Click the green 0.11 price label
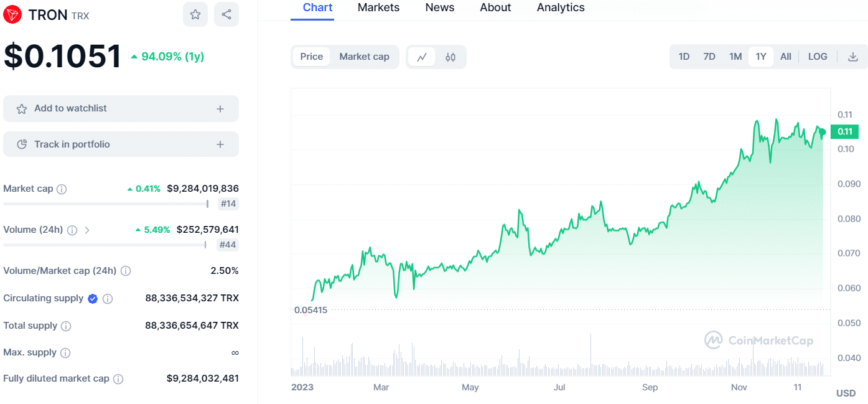Image resolution: width=868 pixels, height=404 pixels. 845,131
